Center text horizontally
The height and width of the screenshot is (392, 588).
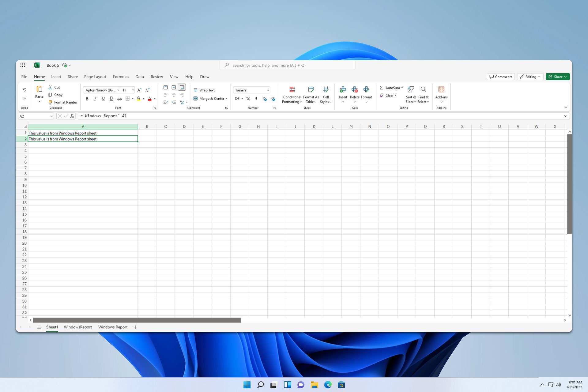tap(174, 95)
